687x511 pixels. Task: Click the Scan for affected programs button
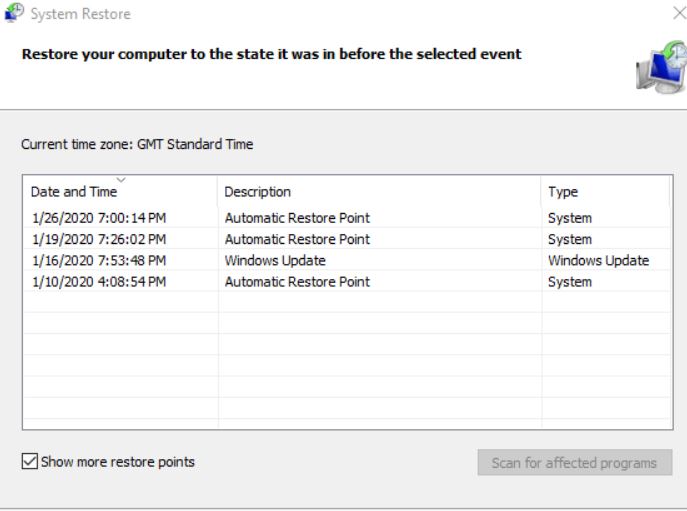(x=575, y=462)
